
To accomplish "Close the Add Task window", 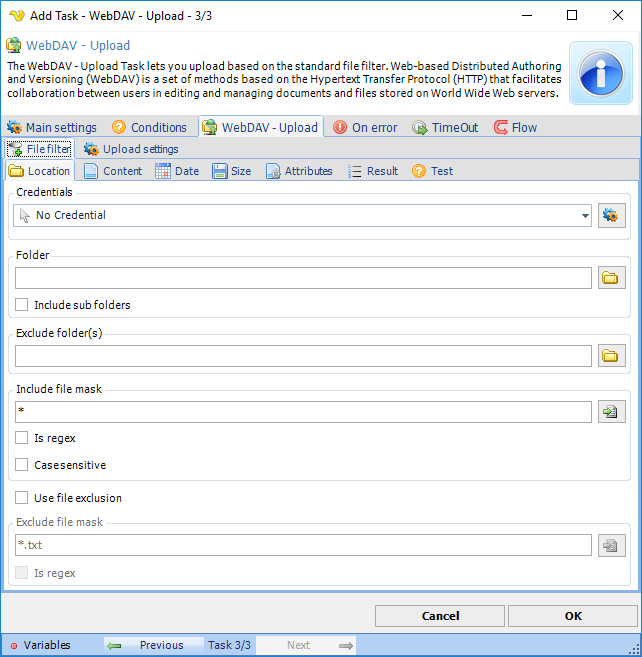I will pos(618,16).
